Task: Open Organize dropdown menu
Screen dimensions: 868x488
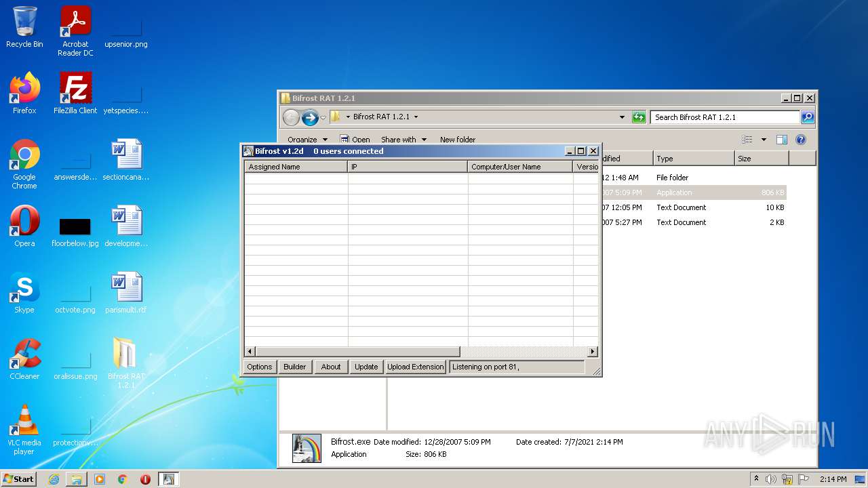Action: point(307,140)
